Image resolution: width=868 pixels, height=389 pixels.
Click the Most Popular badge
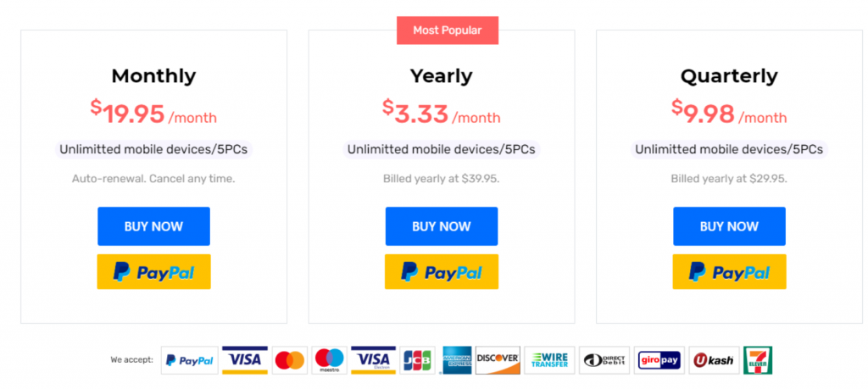coord(447,31)
